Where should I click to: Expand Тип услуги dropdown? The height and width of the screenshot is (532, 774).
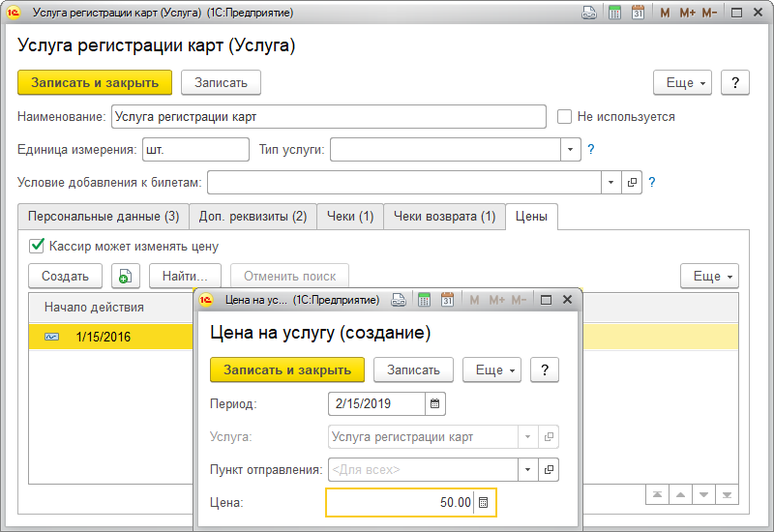(570, 149)
